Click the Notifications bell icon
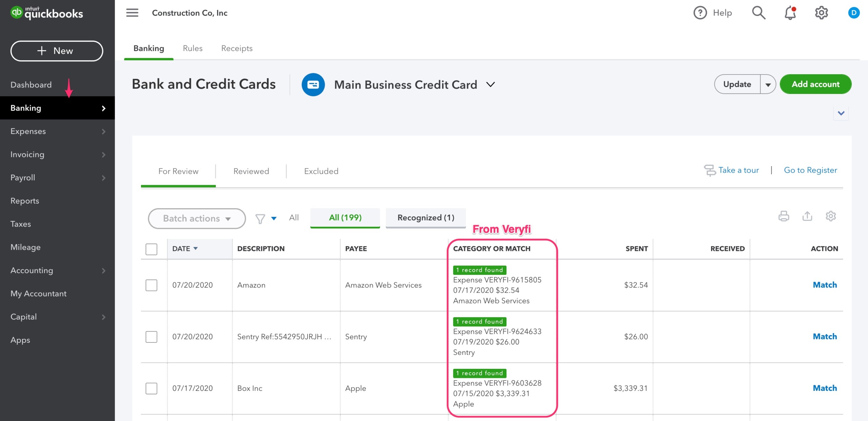The height and width of the screenshot is (421, 868). 789,12
